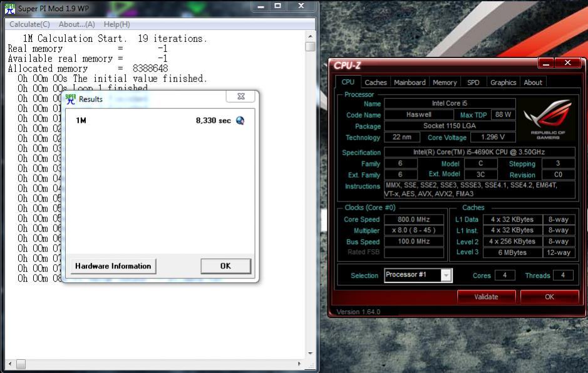Click the 8,330 sec result time
This screenshot has height=373, width=588.
coord(213,120)
